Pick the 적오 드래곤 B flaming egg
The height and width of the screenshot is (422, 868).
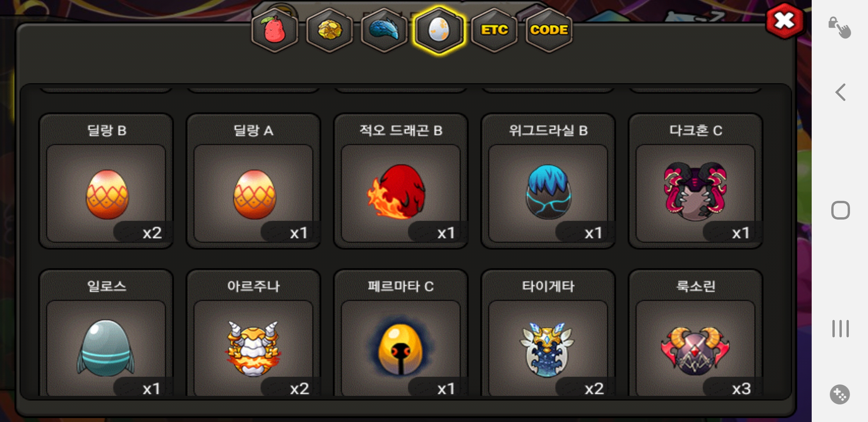[401, 181]
